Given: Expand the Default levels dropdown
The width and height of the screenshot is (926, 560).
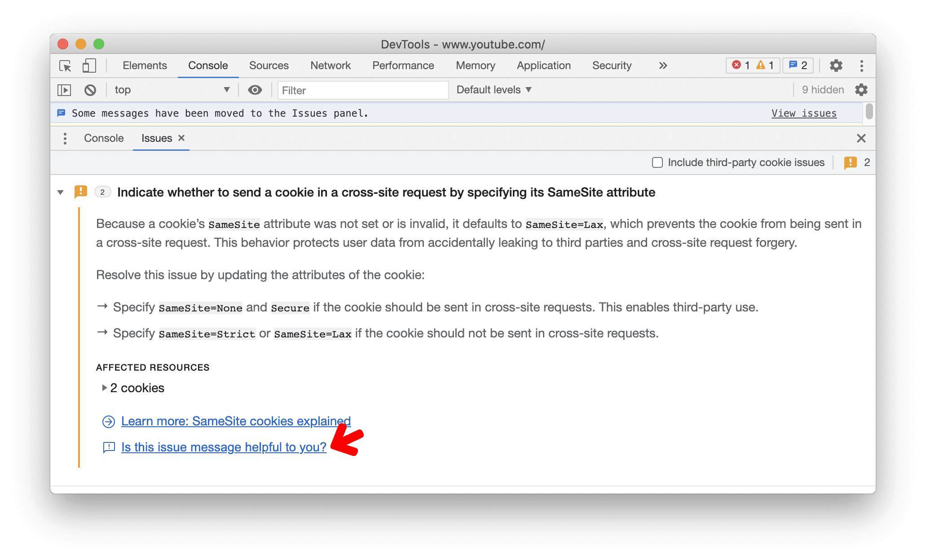Looking at the screenshot, I should [494, 90].
